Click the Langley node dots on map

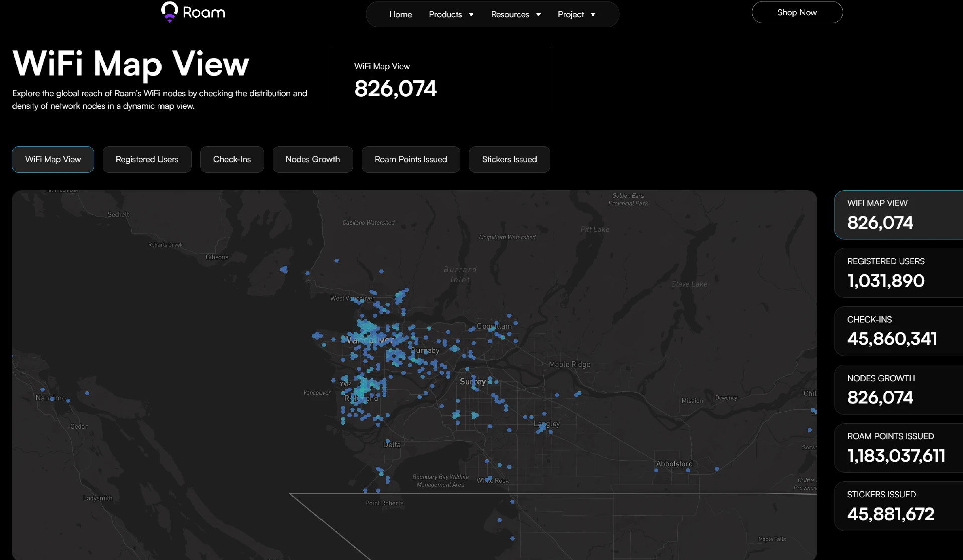[541, 428]
